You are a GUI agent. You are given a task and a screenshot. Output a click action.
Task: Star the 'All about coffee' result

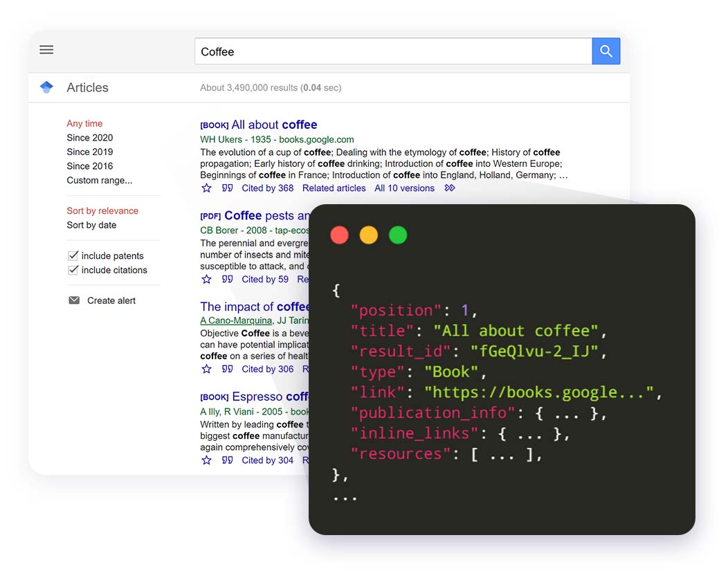[206, 188]
